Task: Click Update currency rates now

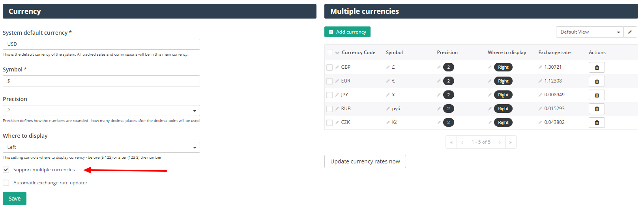Action: pyautogui.click(x=365, y=161)
